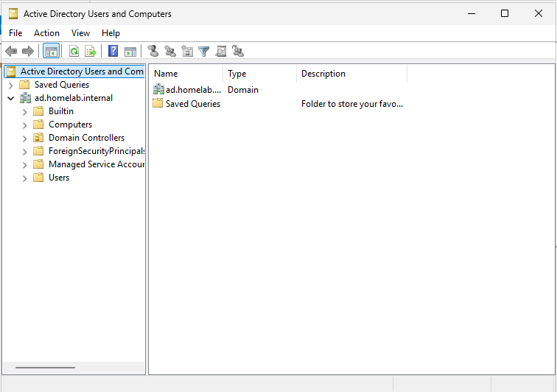
Task: Click Create new organizational unit icon
Action: 187,51
